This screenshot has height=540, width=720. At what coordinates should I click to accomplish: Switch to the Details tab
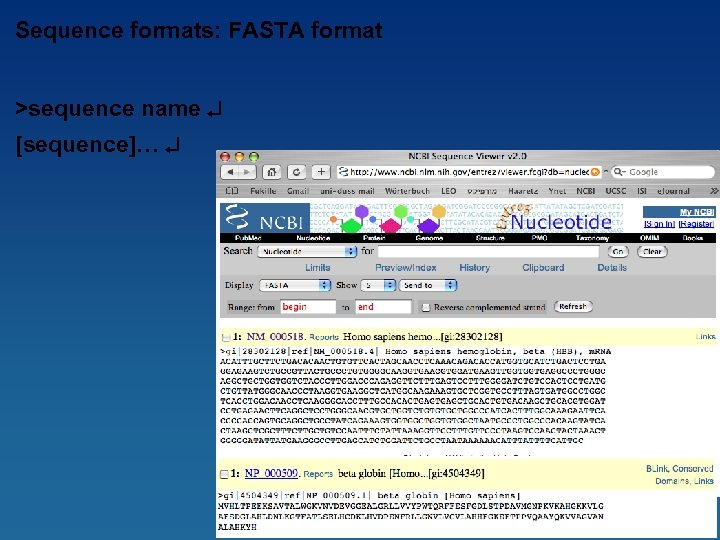[612, 268]
